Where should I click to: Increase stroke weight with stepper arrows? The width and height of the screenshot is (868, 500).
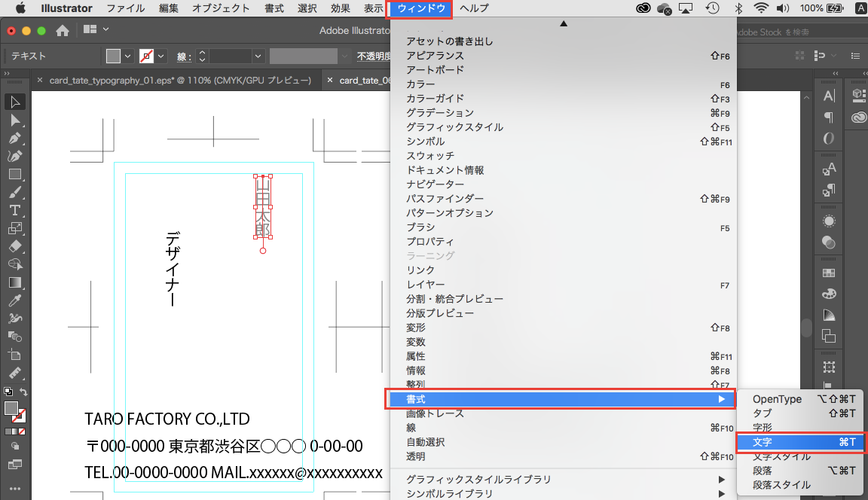pos(202,53)
